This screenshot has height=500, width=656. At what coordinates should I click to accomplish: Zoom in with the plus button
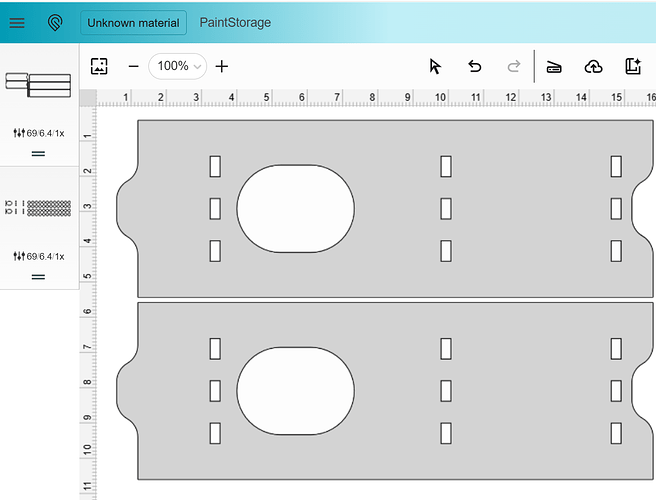point(222,66)
